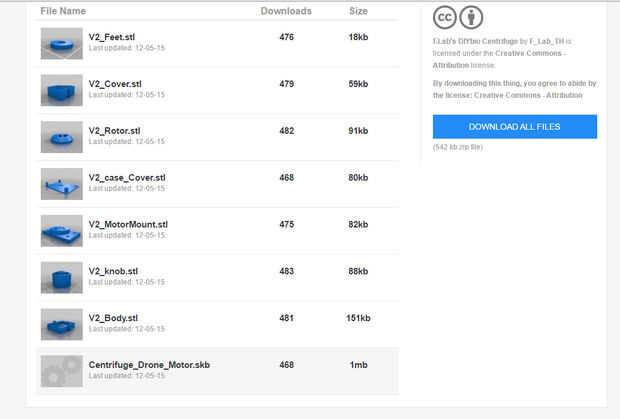620x419 pixels.
Task: Click the Creative Commons CC icon
Action: click(445, 17)
